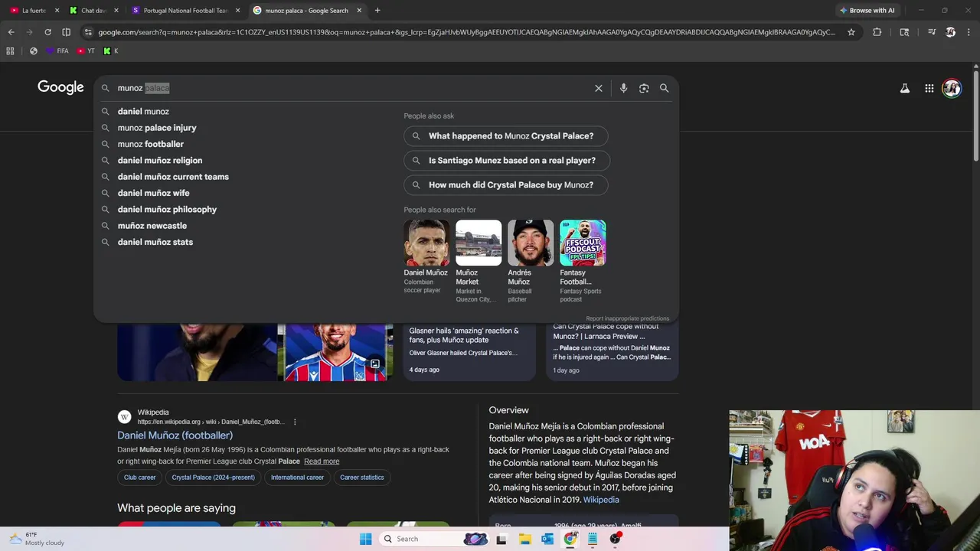This screenshot has height=551, width=980.
Task: Click 'Read more' in Wikipedia snippet
Action: [322, 461]
